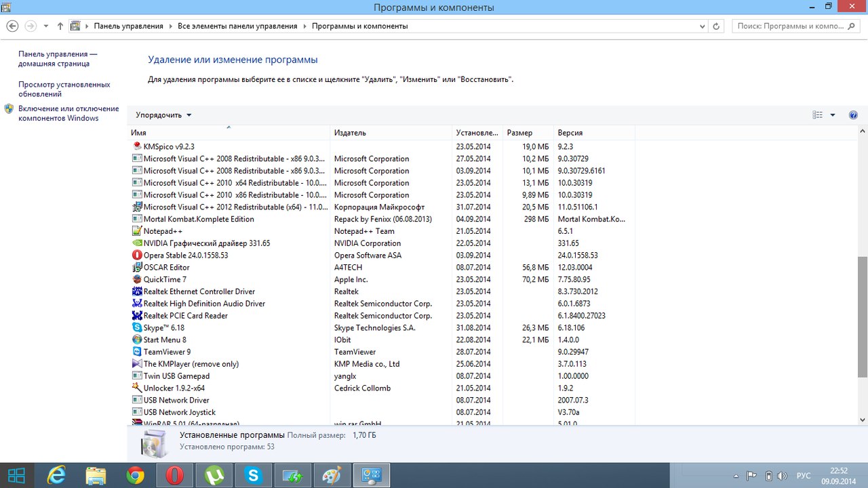Open the Упорядочить dropdown menu
The width and height of the screenshot is (868, 488).
click(163, 115)
